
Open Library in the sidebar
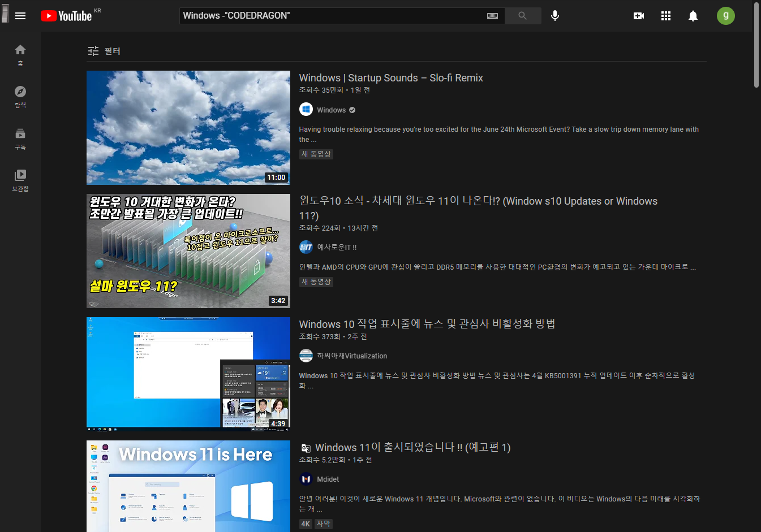(20, 180)
